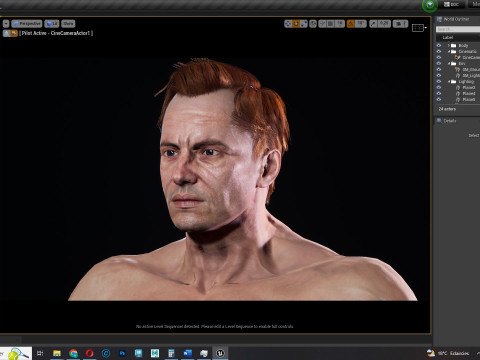This screenshot has width=480, height=360.
Task: Open the Perspective view type menu
Action: [x=27, y=24]
